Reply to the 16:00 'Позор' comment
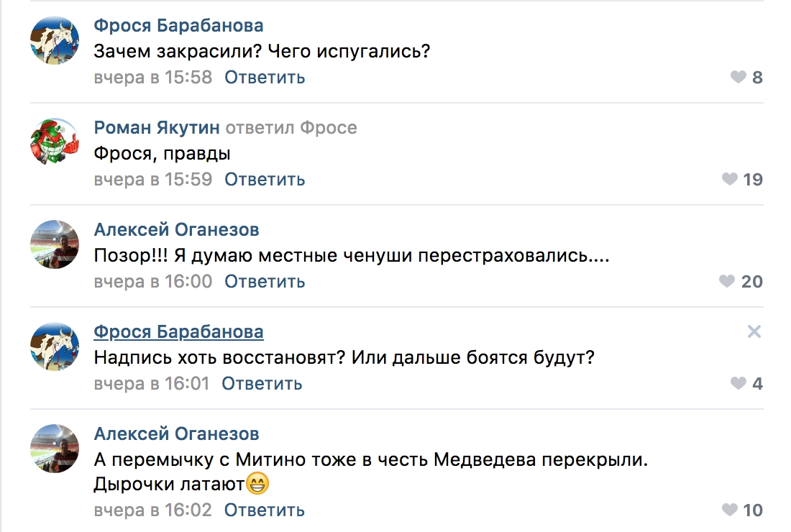The image size is (791, 532). [265, 281]
